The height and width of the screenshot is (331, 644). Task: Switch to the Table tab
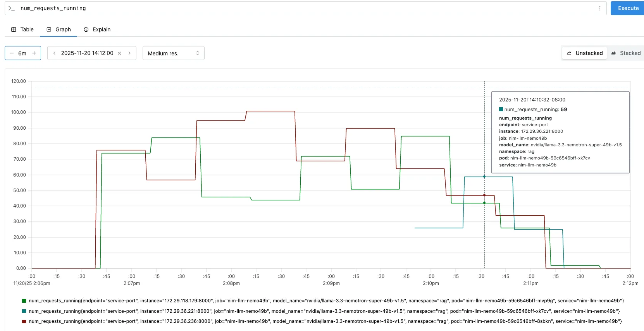click(22, 29)
